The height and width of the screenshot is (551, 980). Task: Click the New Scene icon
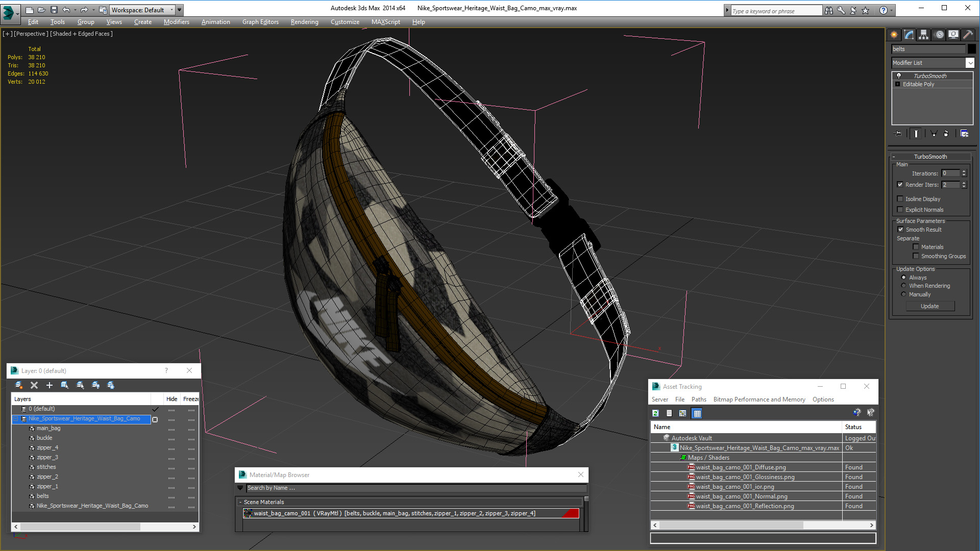click(x=29, y=10)
